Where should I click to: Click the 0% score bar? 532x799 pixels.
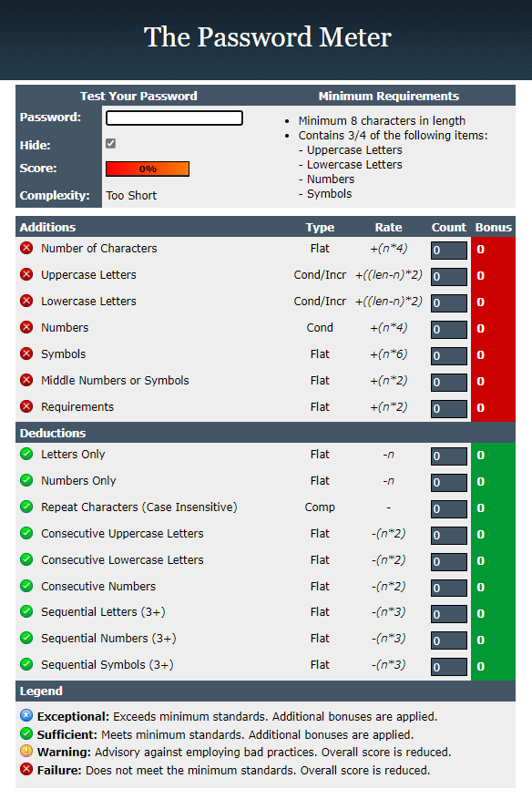[148, 169]
